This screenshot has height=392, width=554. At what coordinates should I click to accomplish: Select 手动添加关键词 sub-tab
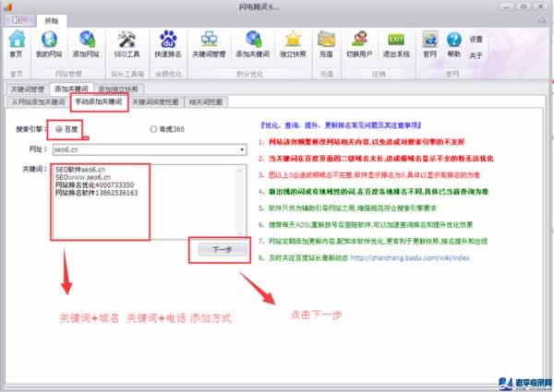pyautogui.click(x=99, y=101)
